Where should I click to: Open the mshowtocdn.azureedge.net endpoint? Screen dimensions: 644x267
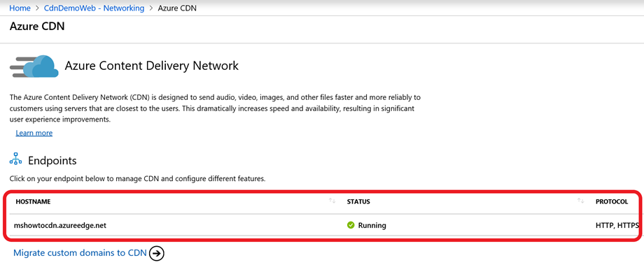tap(60, 225)
